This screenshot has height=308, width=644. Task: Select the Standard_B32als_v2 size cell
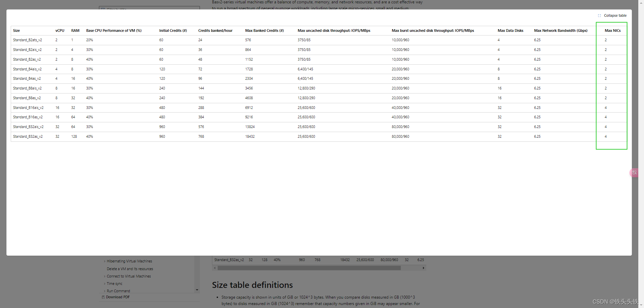click(x=28, y=127)
